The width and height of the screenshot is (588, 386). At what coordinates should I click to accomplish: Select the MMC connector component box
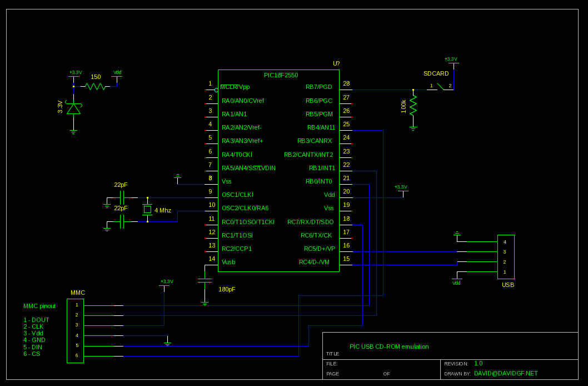75,331
